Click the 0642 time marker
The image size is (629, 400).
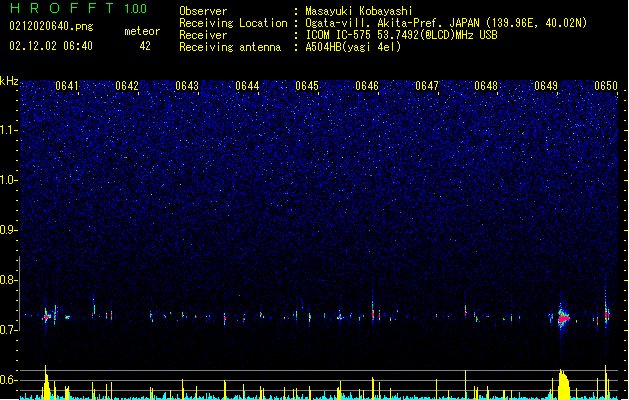[x=127, y=86]
